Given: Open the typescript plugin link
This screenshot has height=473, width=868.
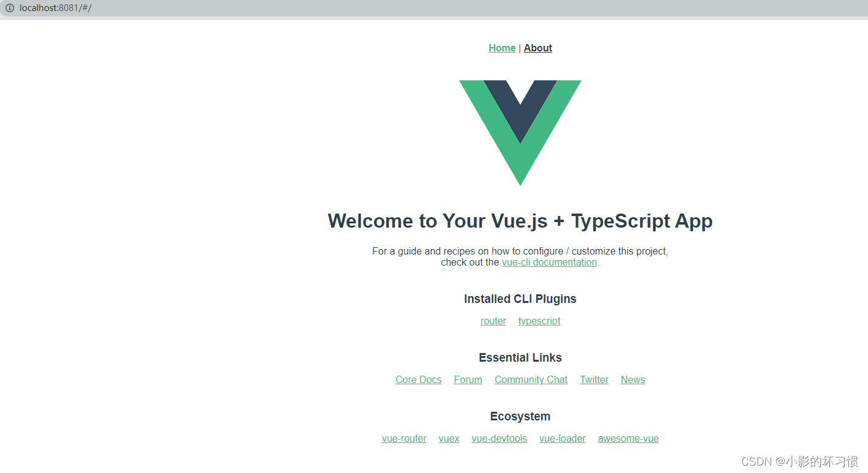Looking at the screenshot, I should pyautogui.click(x=539, y=321).
